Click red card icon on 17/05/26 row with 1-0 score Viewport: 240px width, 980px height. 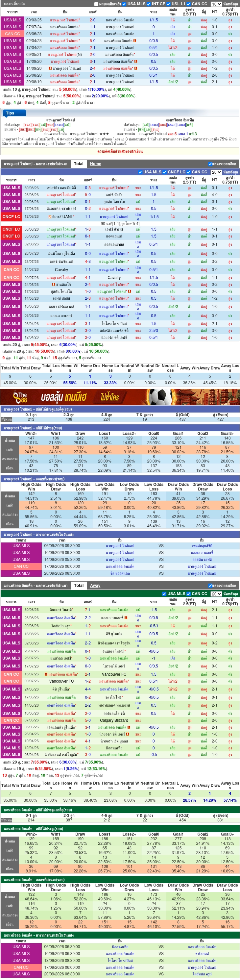[x=129, y=291]
